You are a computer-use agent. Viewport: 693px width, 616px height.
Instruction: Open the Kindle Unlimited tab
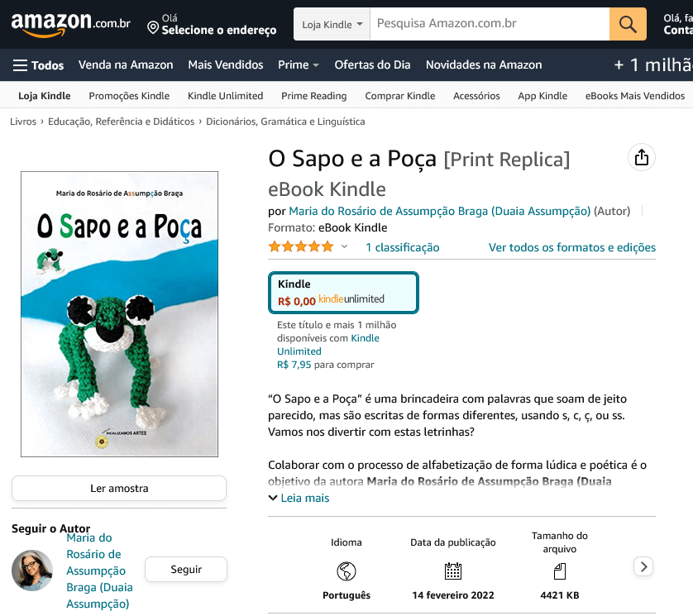coord(225,96)
